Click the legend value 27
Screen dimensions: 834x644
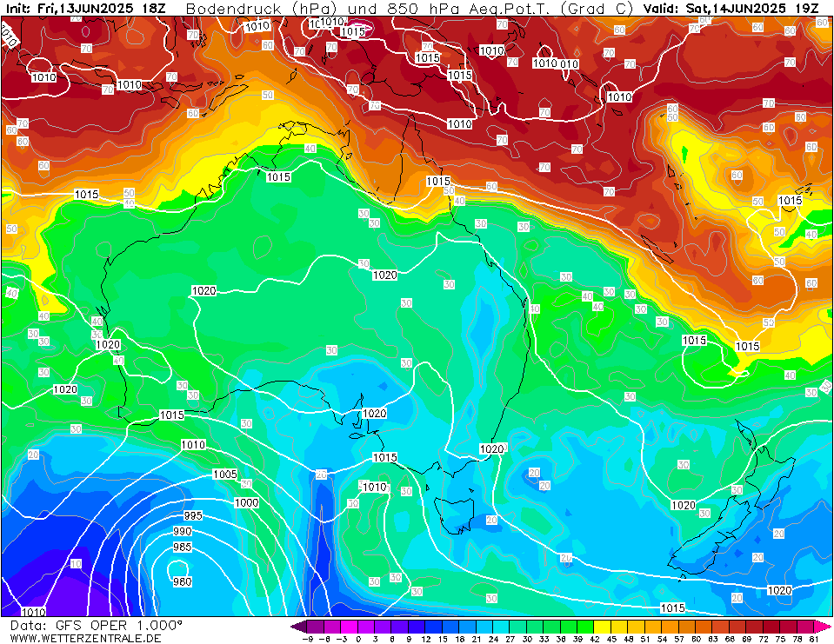coord(510,639)
